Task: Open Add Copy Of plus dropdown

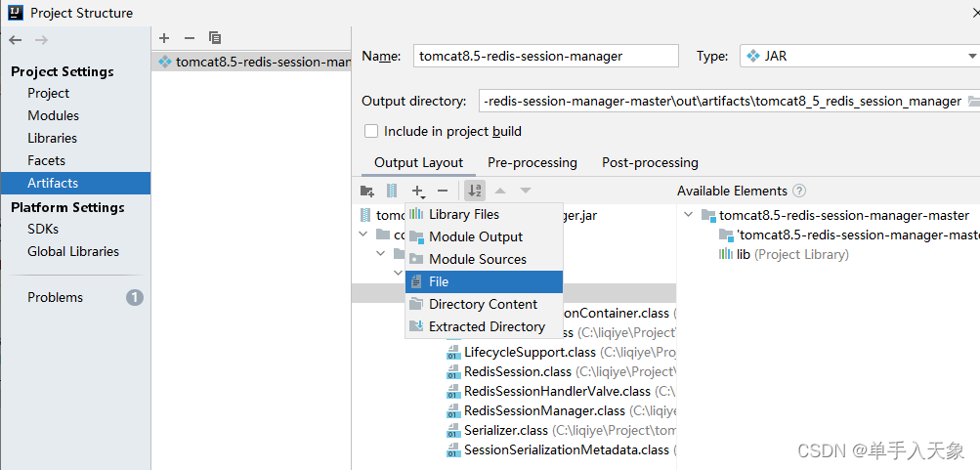Action: (417, 191)
